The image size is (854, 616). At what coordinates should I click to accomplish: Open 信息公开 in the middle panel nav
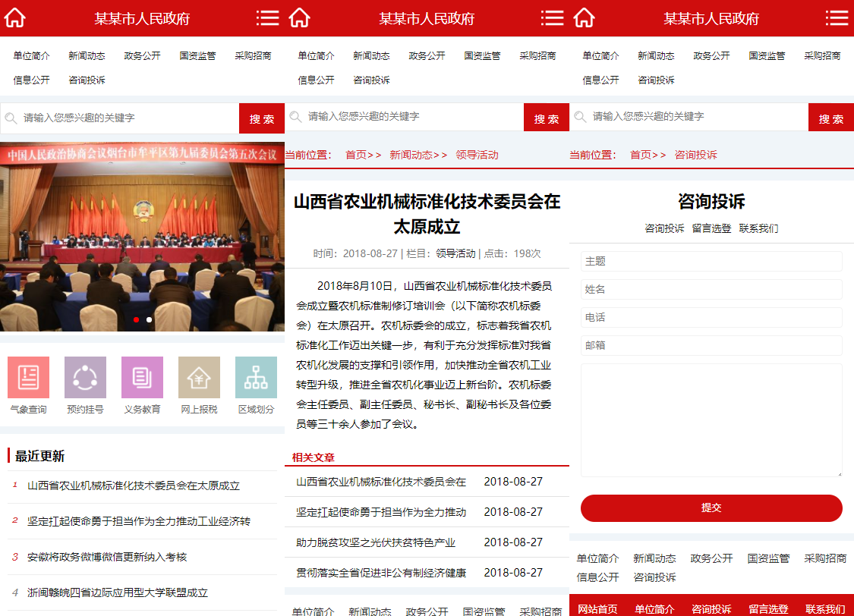pos(317,80)
